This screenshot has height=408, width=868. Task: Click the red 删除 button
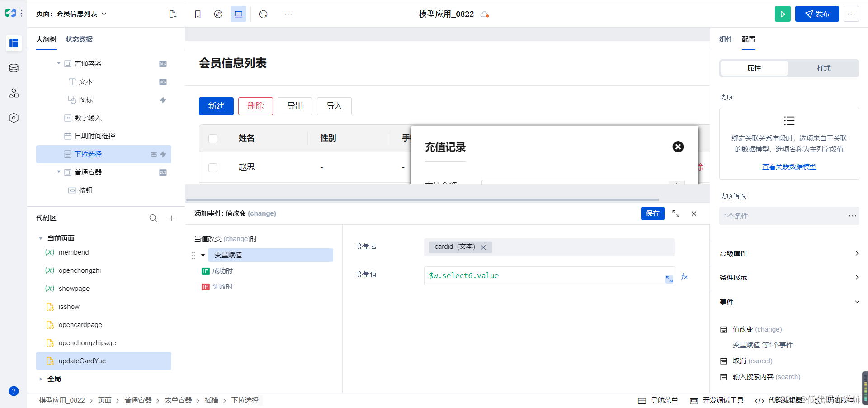[x=255, y=106]
